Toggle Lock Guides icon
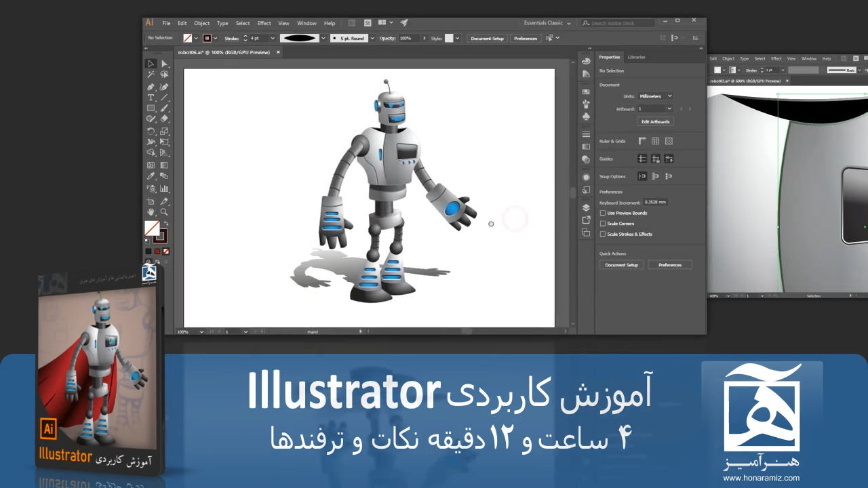This screenshot has height=488, width=868. [x=656, y=159]
